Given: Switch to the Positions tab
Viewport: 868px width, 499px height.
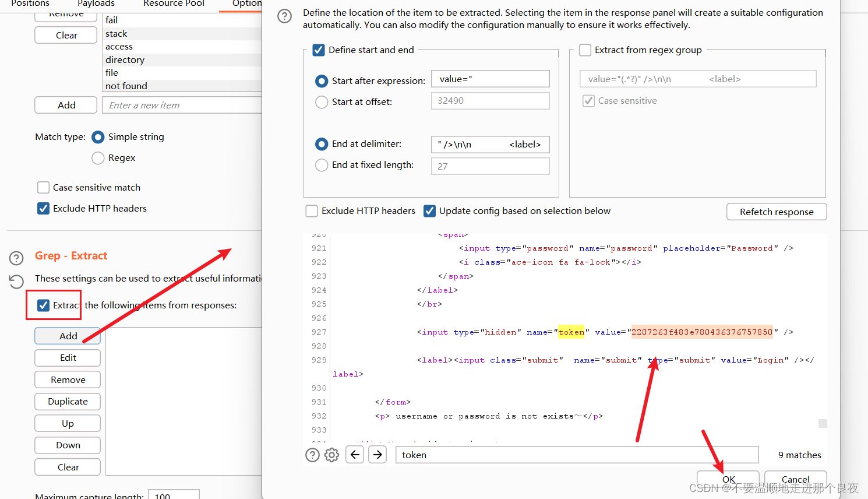Looking at the screenshot, I should (x=30, y=3).
